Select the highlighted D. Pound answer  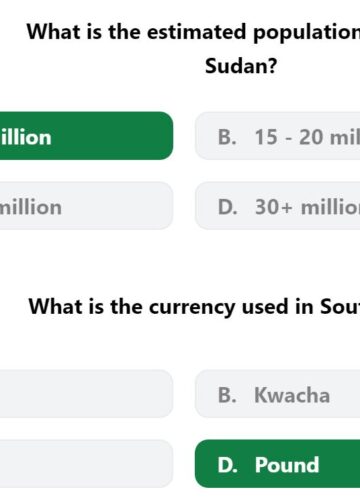(278, 464)
